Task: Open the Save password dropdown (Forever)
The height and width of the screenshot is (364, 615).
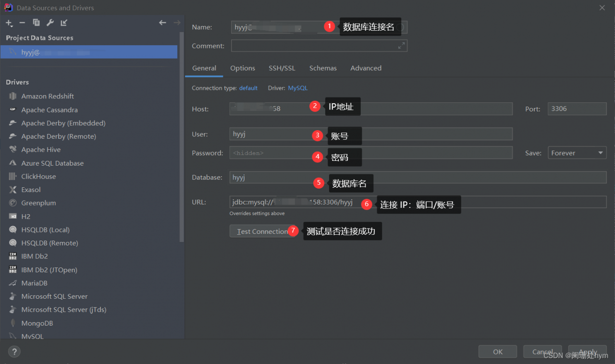Action: point(577,153)
